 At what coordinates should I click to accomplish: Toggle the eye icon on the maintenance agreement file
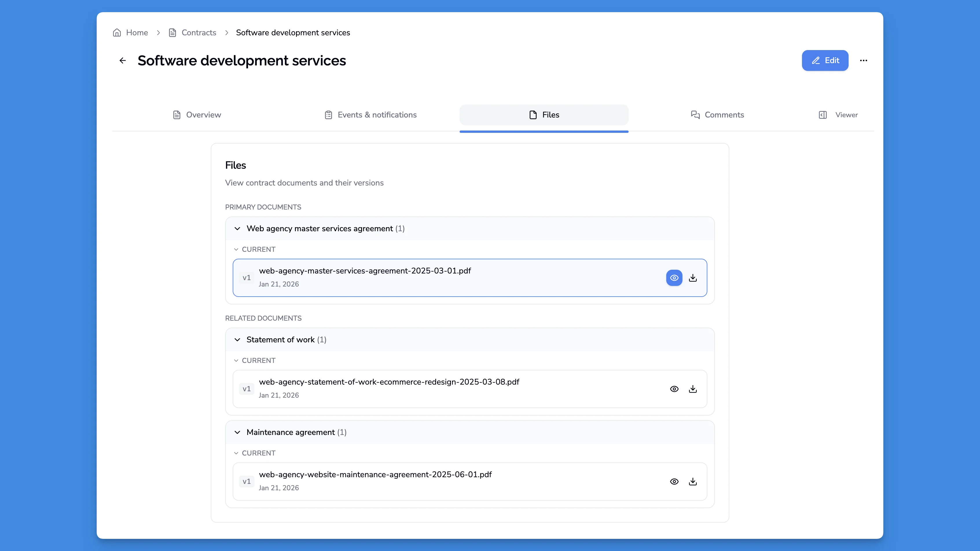tap(674, 482)
